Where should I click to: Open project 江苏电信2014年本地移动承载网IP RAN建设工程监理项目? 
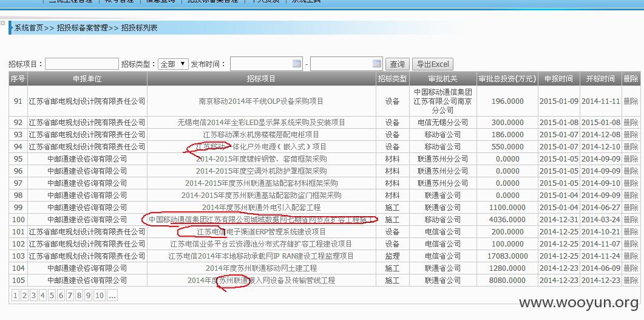[261, 256]
